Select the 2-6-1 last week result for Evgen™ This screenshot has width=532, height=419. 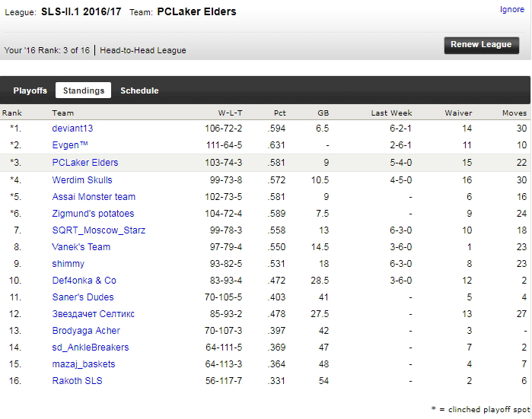400,145
